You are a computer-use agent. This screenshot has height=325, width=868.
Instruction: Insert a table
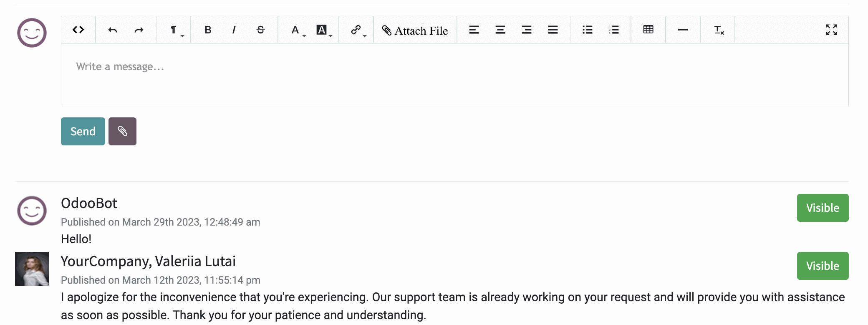648,30
